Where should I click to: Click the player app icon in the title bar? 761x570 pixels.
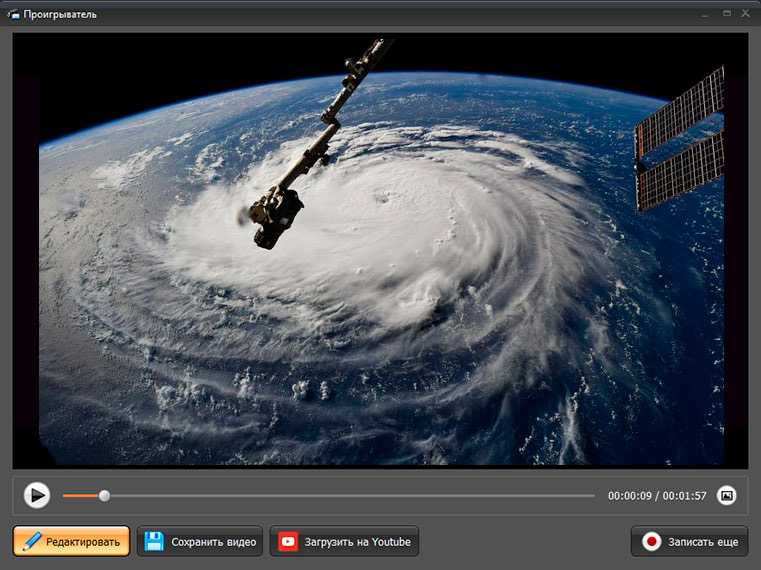click(x=13, y=14)
